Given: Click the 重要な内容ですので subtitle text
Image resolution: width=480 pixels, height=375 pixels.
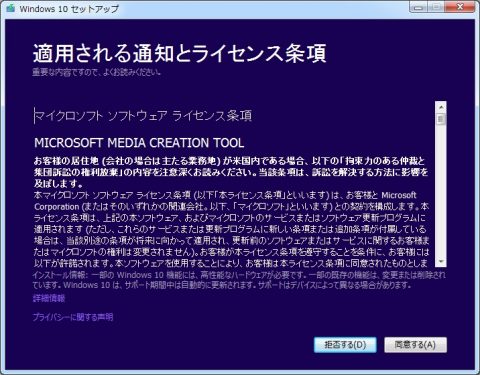Looking at the screenshot, I should [x=97, y=72].
